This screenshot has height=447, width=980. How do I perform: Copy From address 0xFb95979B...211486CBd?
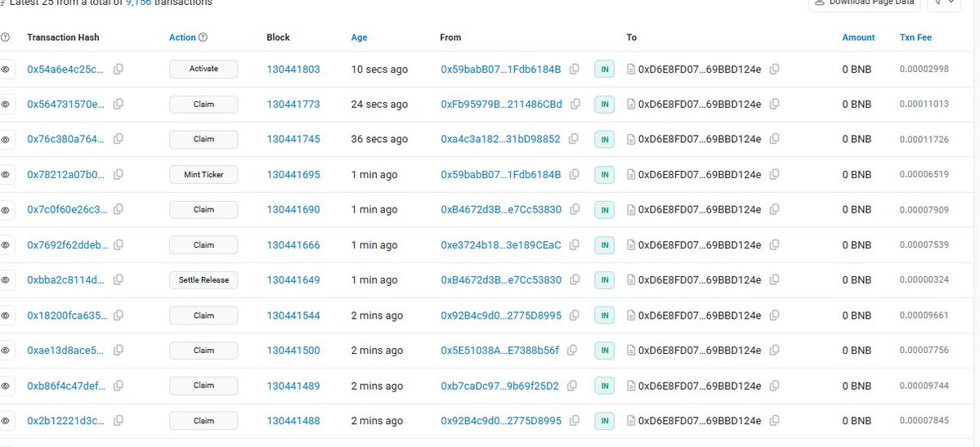coord(575,104)
